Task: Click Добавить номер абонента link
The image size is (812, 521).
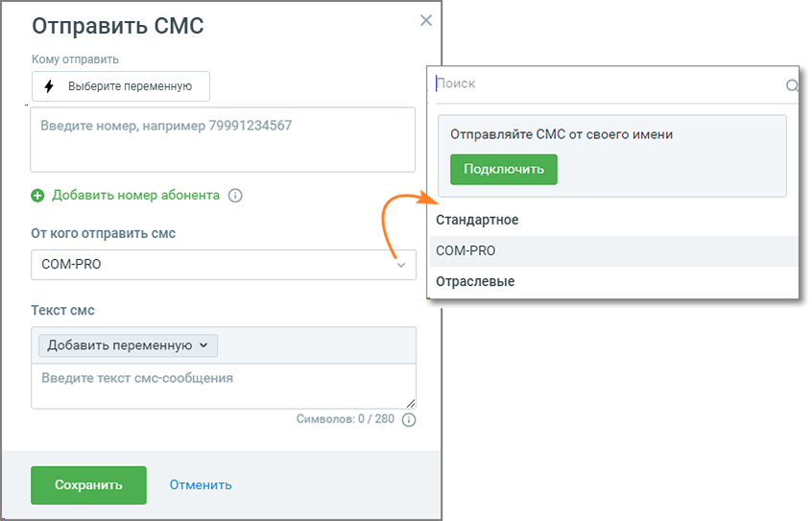Action: 135,195
